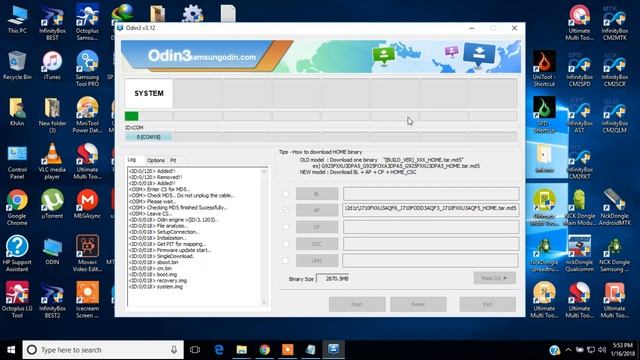Click the CP file button

317,227
